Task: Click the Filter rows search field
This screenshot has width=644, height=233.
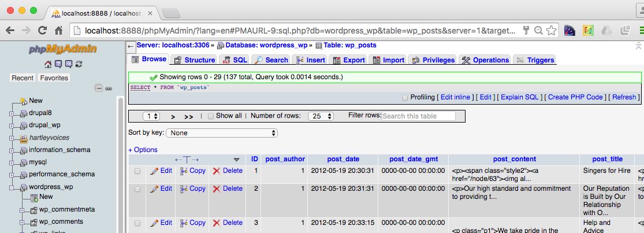Action: [419, 116]
